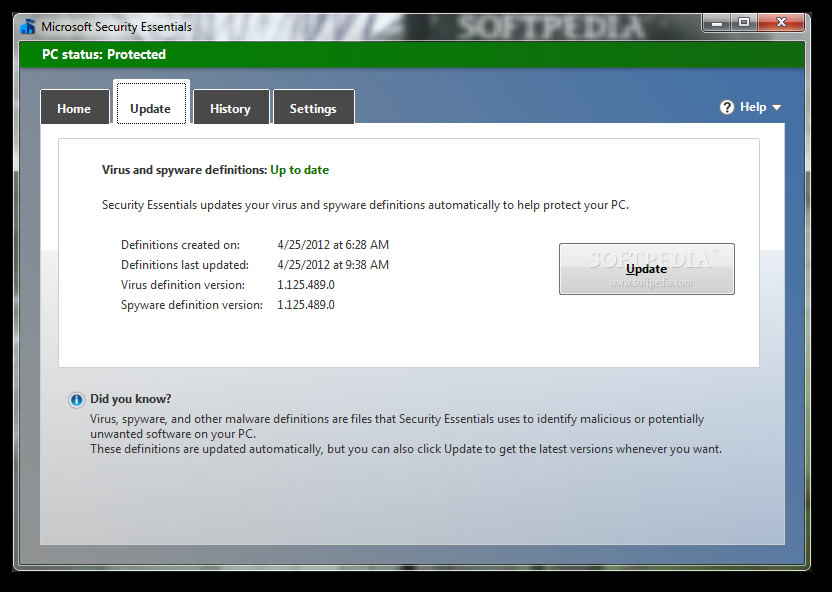Image resolution: width=832 pixels, height=592 pixels.
Task: Switch to the History tab
Action: (231, 108)
